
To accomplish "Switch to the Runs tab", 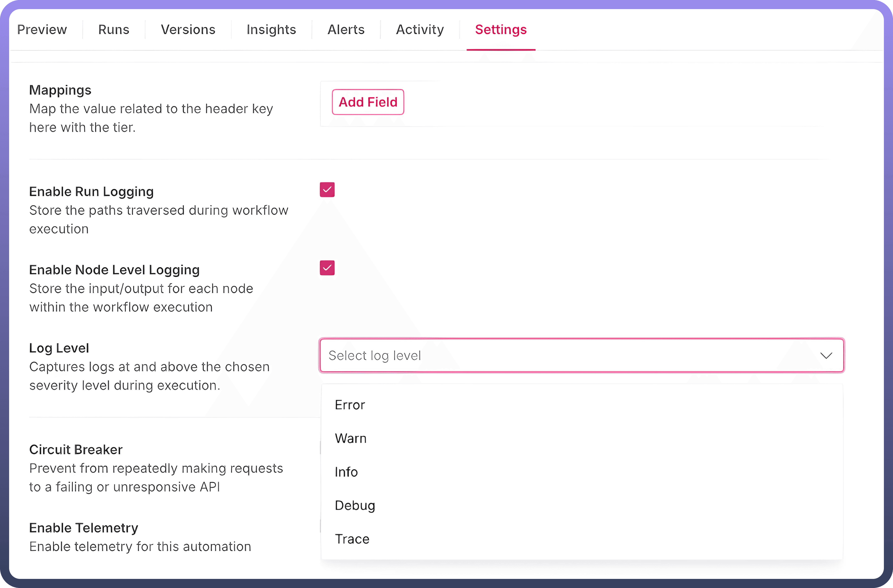I will pos(114,30).
